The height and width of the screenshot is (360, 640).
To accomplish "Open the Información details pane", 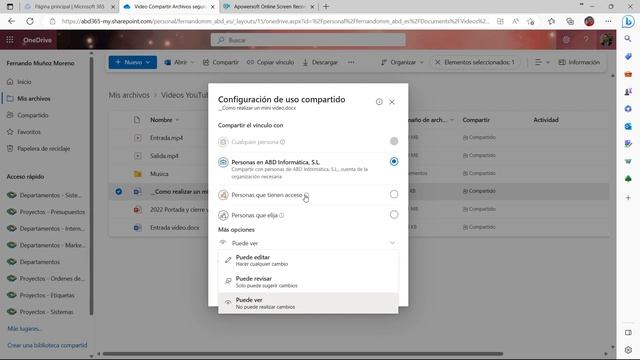I will [579, 62].
